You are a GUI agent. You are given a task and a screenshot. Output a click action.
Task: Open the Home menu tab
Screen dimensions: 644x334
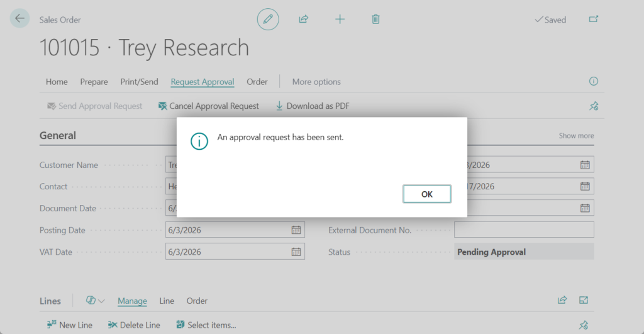[57, 82]
